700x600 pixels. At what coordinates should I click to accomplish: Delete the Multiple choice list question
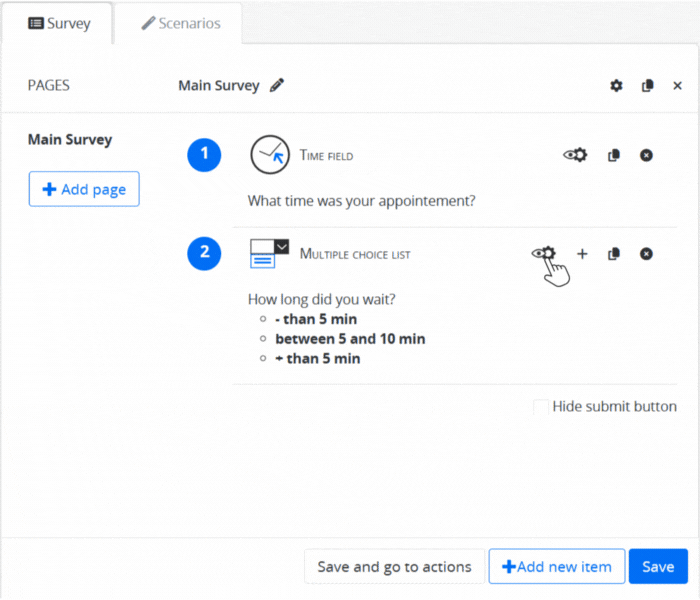[646, 254]
